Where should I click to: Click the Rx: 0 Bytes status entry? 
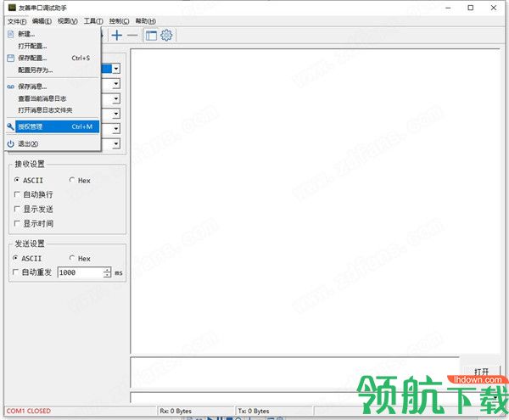coord(176,411)
